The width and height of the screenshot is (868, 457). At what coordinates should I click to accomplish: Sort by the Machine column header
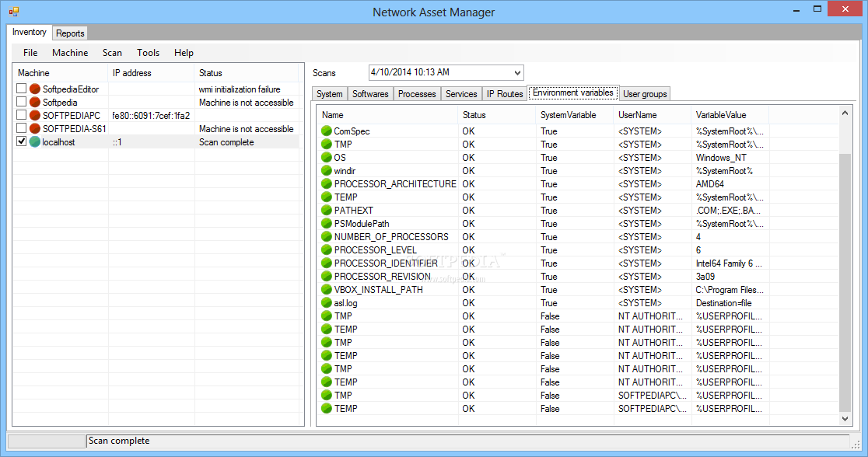[x=61, y=73]
